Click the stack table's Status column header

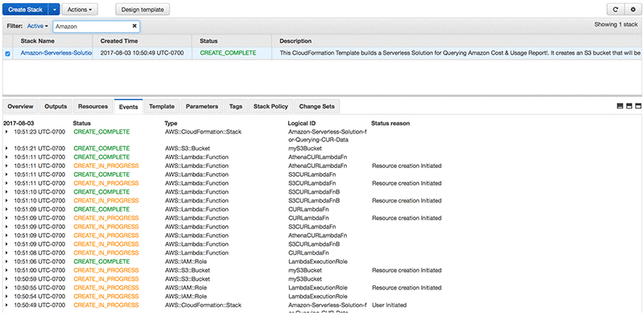pyautogui.click(x=208, y=41)
